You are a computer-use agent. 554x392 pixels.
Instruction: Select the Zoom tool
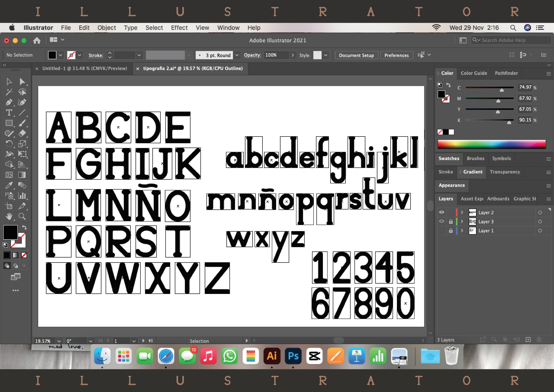[x=22, y=216]
